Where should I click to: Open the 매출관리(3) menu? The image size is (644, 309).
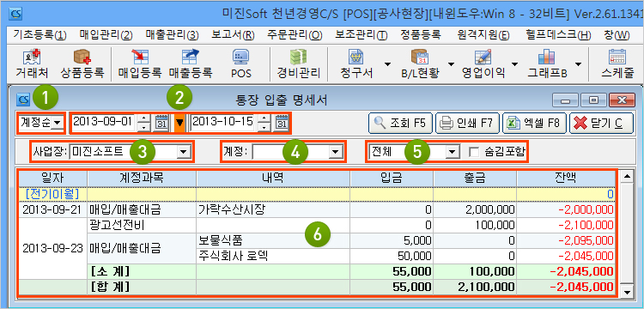click(x=172, y=34)
